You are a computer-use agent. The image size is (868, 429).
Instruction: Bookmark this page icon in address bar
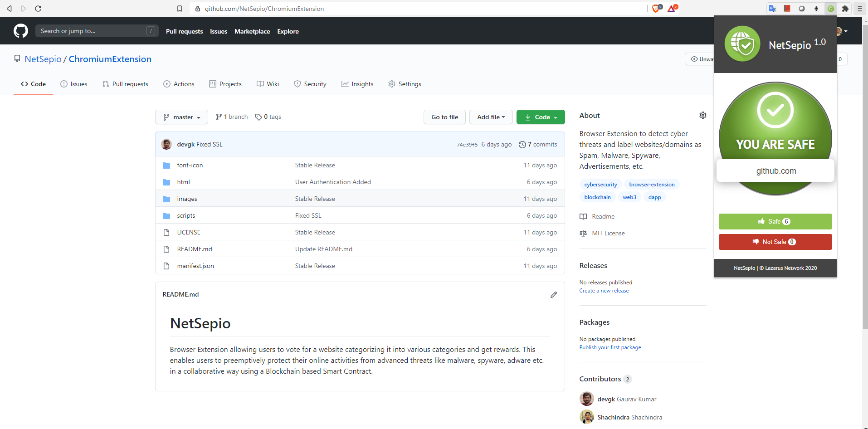180,9
